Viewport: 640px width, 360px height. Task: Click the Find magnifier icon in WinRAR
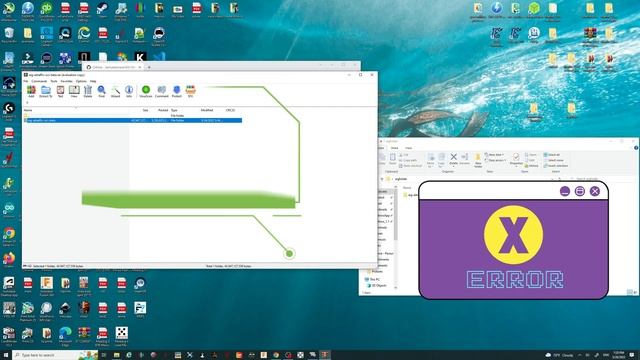point(102,91)
